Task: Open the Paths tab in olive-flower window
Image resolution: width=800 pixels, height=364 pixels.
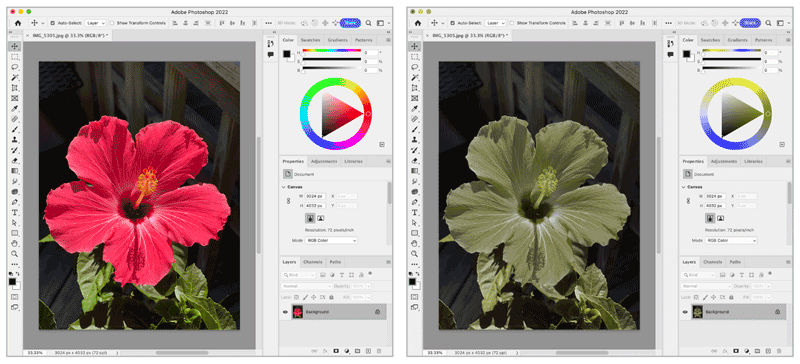Action: click(x=735, y=262)
